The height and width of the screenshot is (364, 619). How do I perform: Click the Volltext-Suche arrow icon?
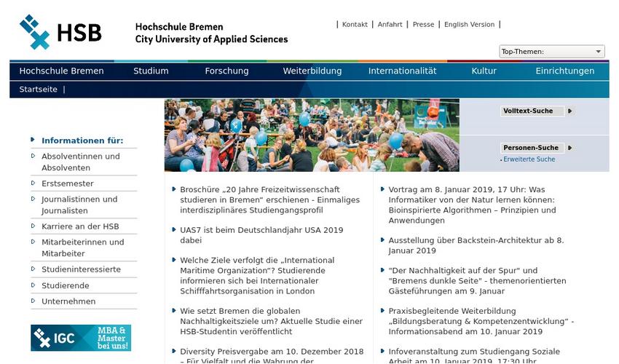[570, 111]
